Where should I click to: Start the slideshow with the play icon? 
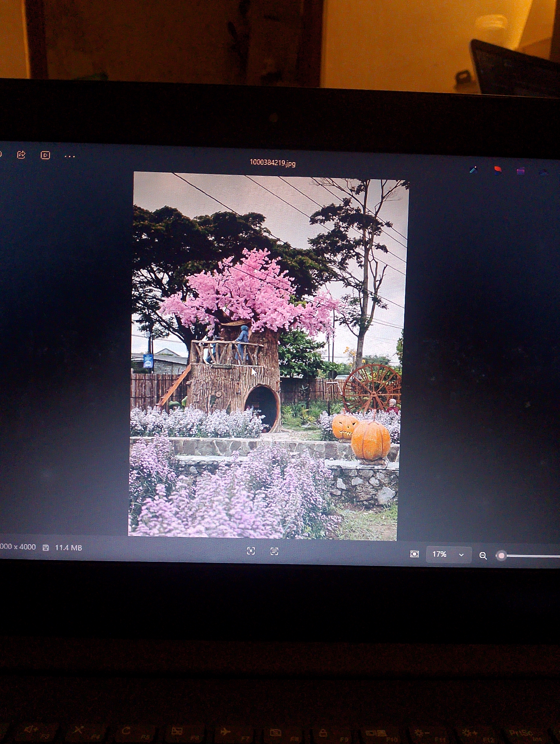[45, 155]
